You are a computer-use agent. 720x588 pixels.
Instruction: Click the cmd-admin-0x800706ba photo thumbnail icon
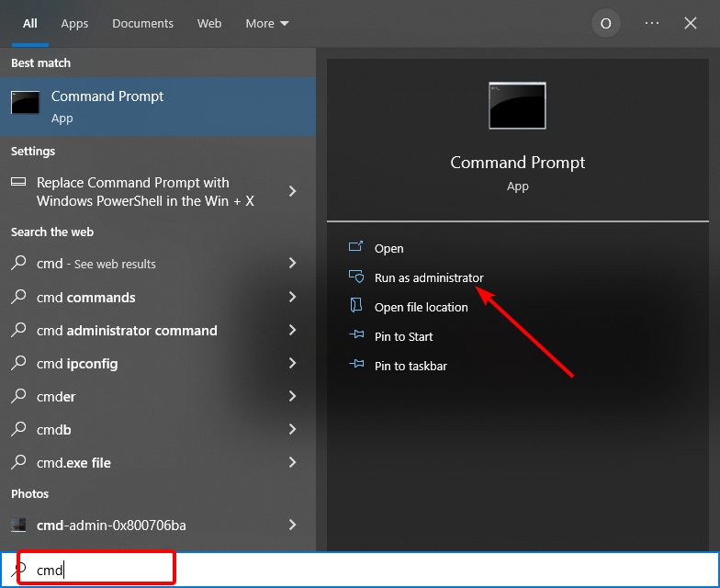(x=18, y=526)
